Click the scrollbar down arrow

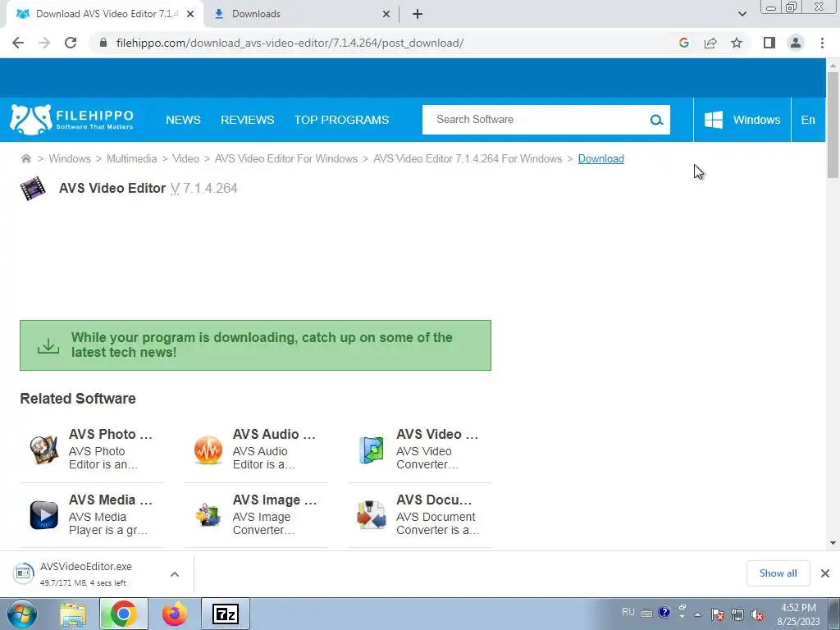click(x=833, y=543)
